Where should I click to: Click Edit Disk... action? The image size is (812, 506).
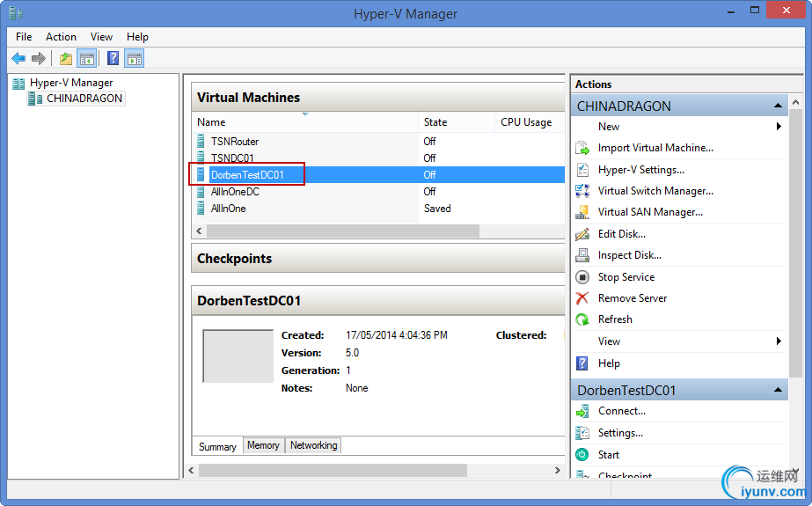[622, 234]
